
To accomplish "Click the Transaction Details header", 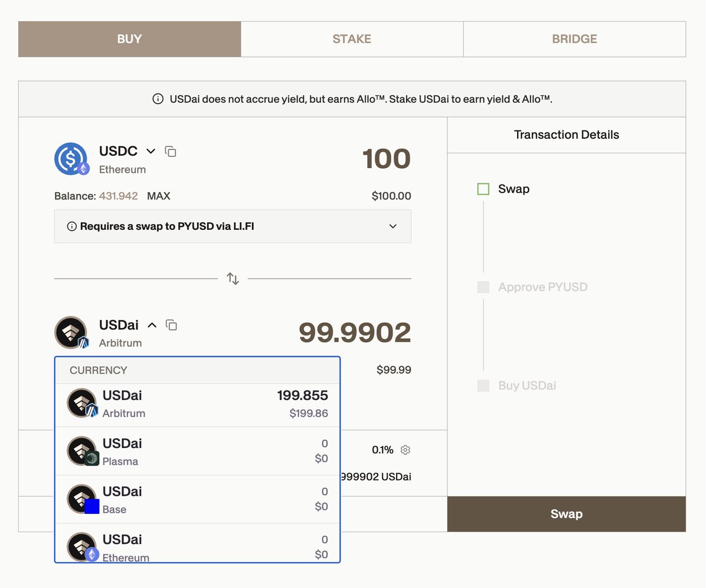I will (567, 135).
